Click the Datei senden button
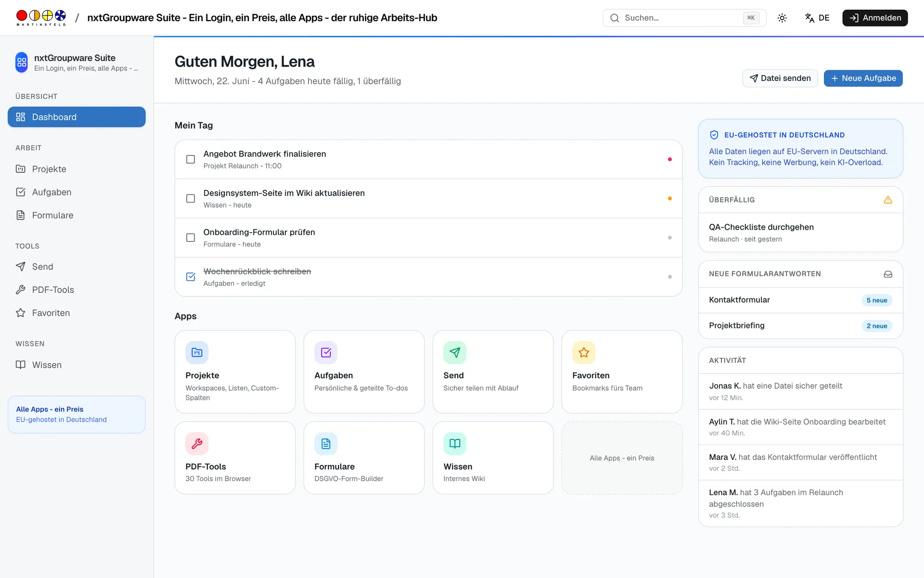Image resolution: width=924 pixels, height=578 pixels. tap(780, 79)
